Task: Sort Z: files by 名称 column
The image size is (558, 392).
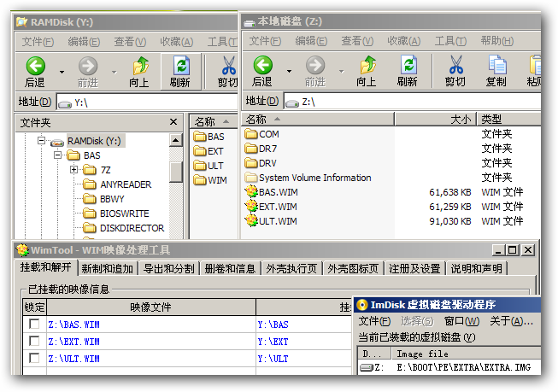Action: 318,120
